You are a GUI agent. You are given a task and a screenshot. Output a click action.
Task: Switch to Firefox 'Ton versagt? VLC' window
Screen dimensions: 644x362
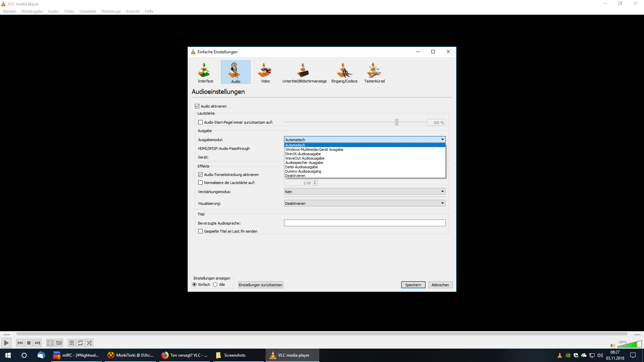[x=184, y=355]
